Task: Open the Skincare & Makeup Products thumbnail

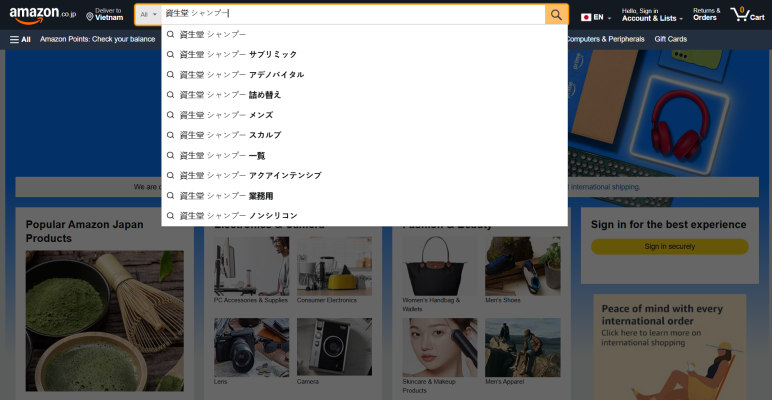Action: tap(440, 347)
